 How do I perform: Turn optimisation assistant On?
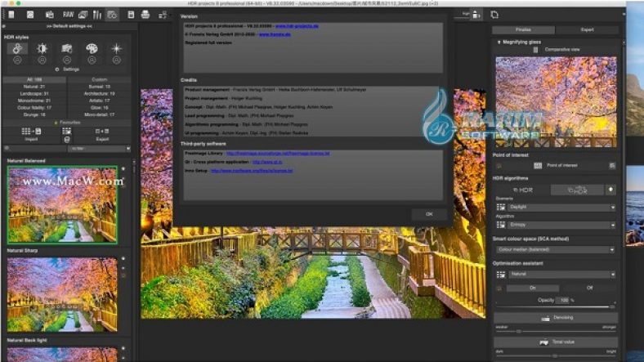coord(533,288)
